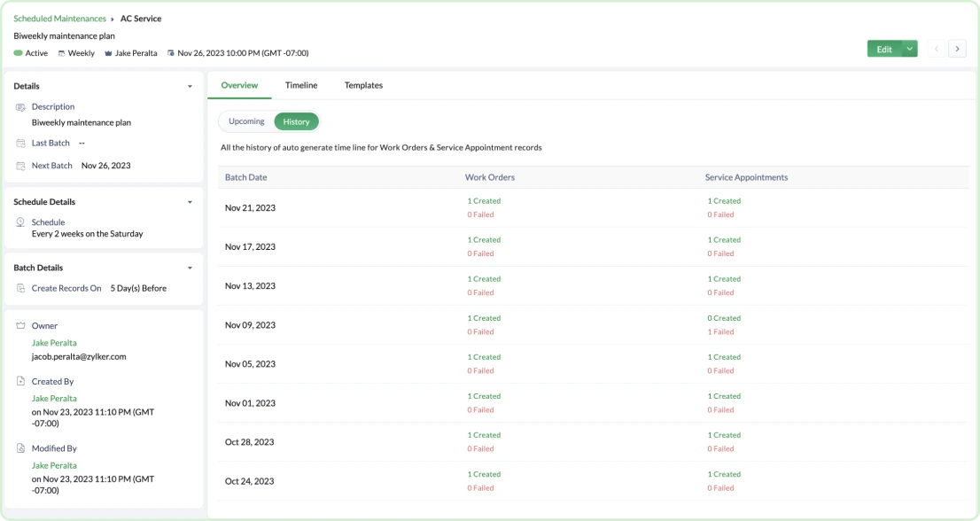The image size is (980, 521).
Task: Click the green Edit button
Action: point(883,49)
